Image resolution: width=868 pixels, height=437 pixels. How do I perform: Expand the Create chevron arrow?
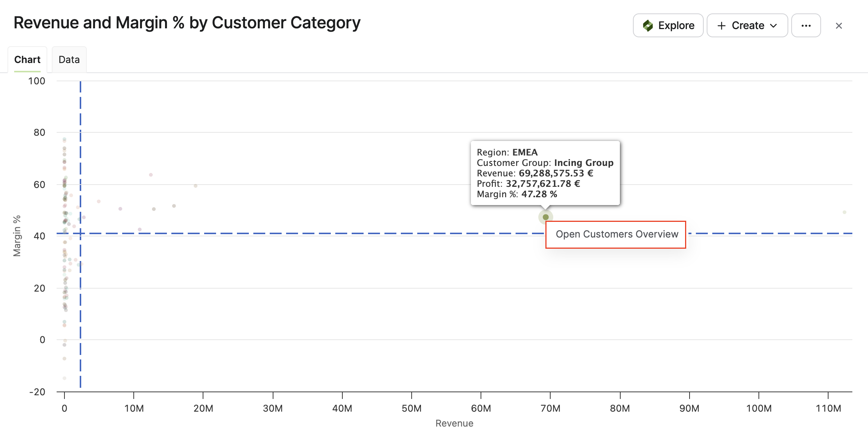(x=774, y=26)
